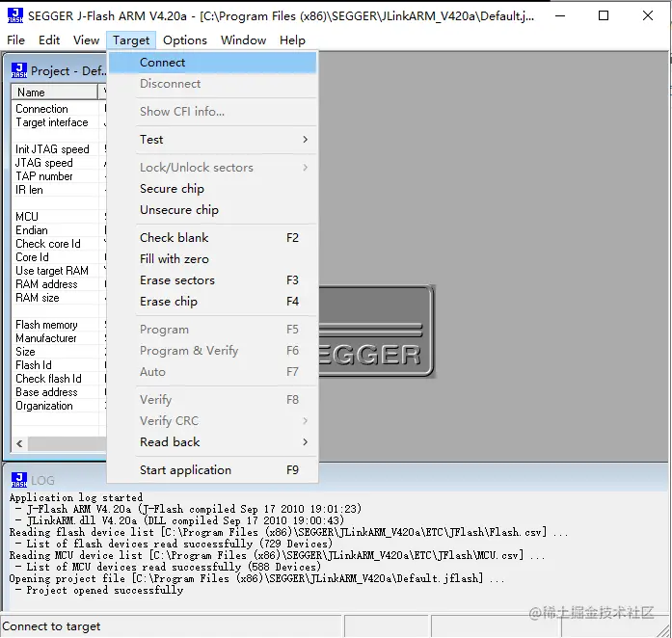Choose Start application
This screenshot has height=638, width=672.
(212, 470)
